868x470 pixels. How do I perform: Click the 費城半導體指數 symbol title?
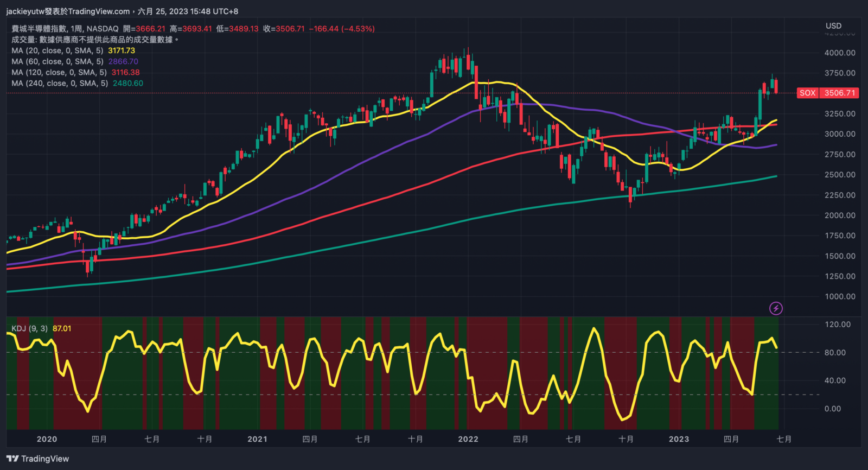(39, 29)
